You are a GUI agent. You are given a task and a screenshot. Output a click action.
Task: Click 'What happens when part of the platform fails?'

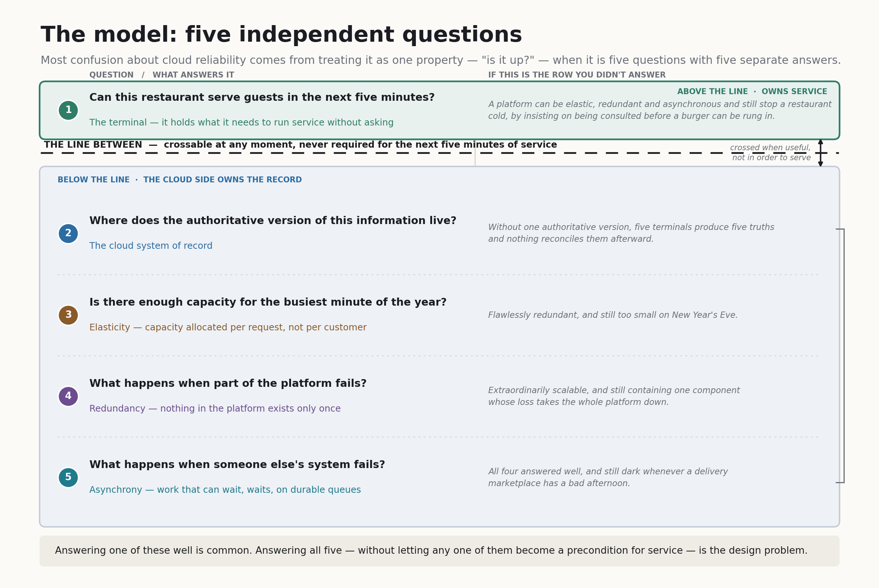[228, 384]
